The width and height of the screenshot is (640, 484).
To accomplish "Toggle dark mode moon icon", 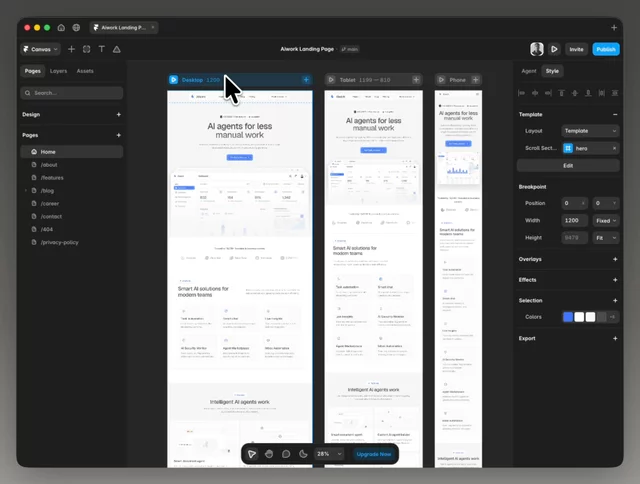I will tap(303, 454).
